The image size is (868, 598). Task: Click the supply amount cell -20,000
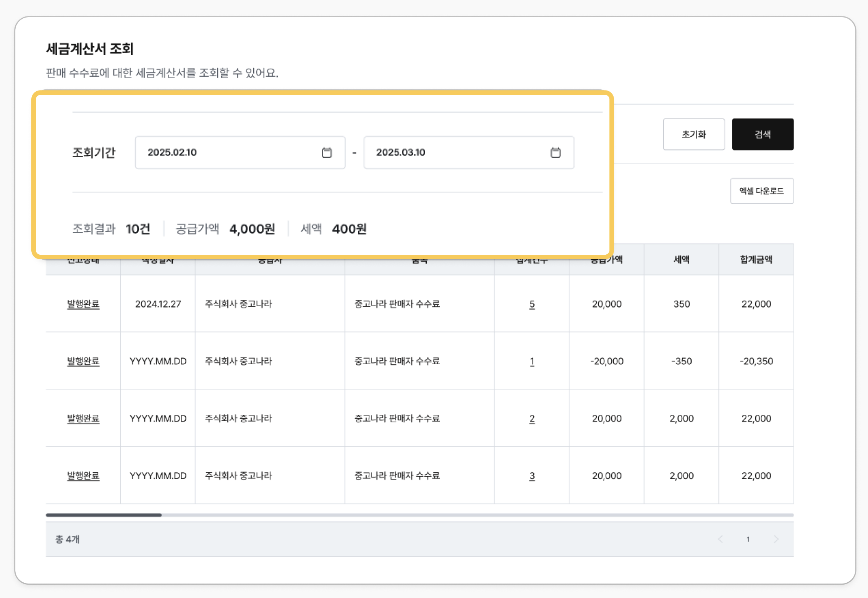tap(607, 361)
